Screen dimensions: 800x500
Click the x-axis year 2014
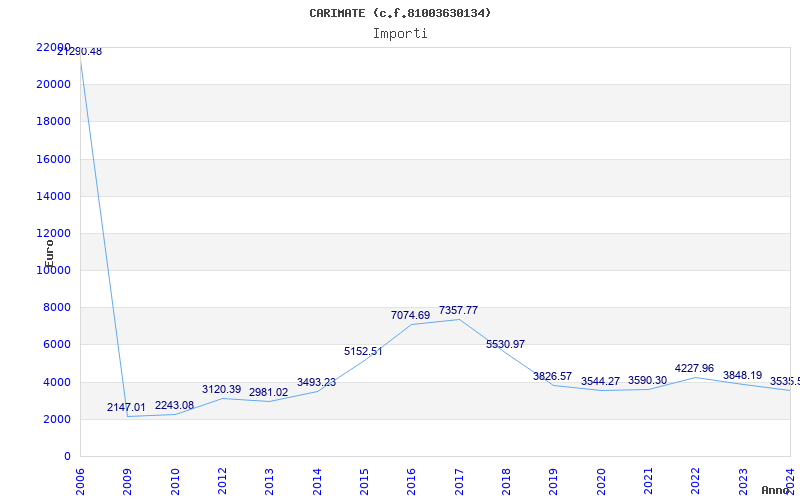click(x=316, y=482)
